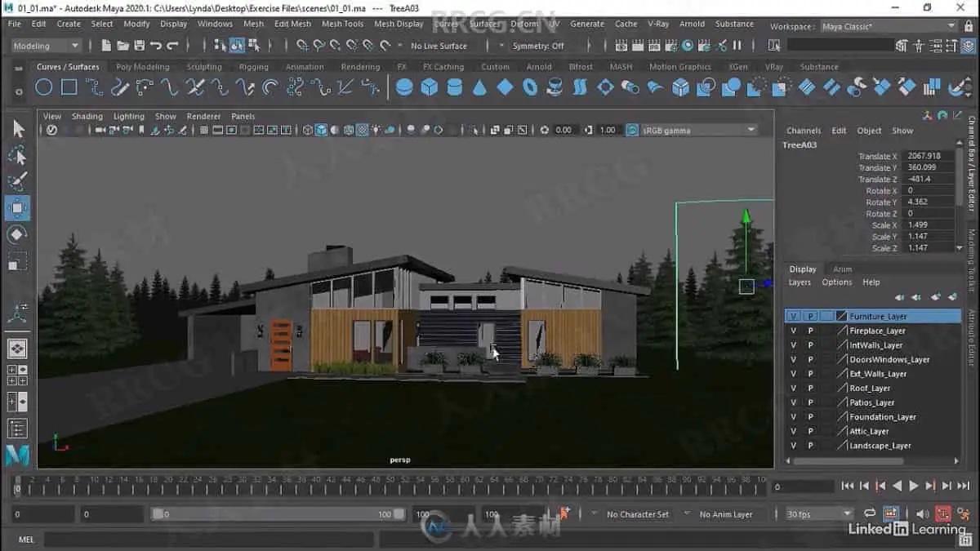Select the Foundation_Layer row

pyautogui.click(x=872, y=416)
